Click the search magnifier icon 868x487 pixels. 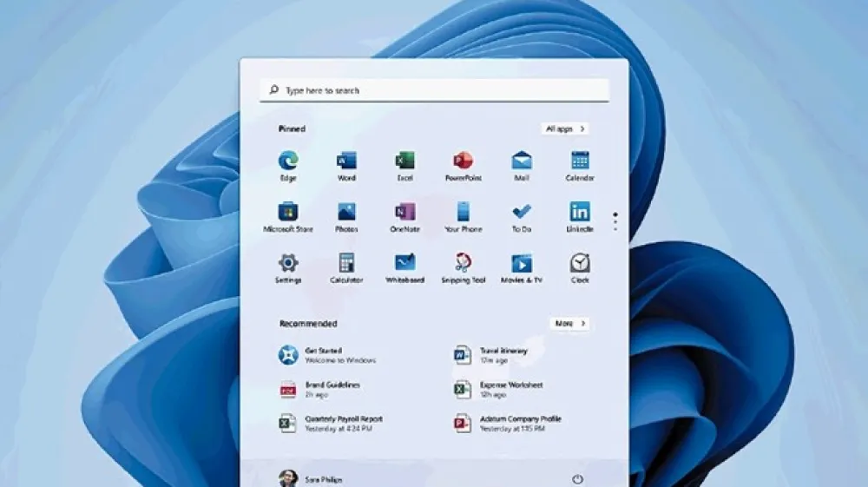(x=273, y=89)
